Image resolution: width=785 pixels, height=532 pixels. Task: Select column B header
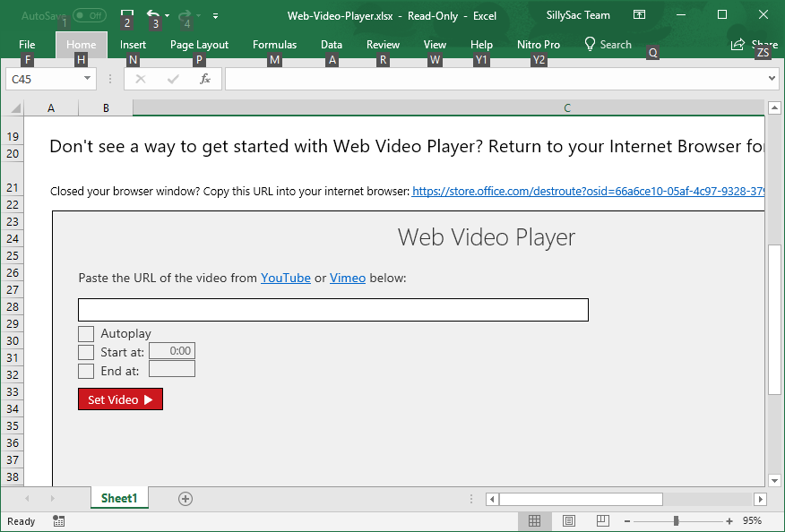coord(106,107)
